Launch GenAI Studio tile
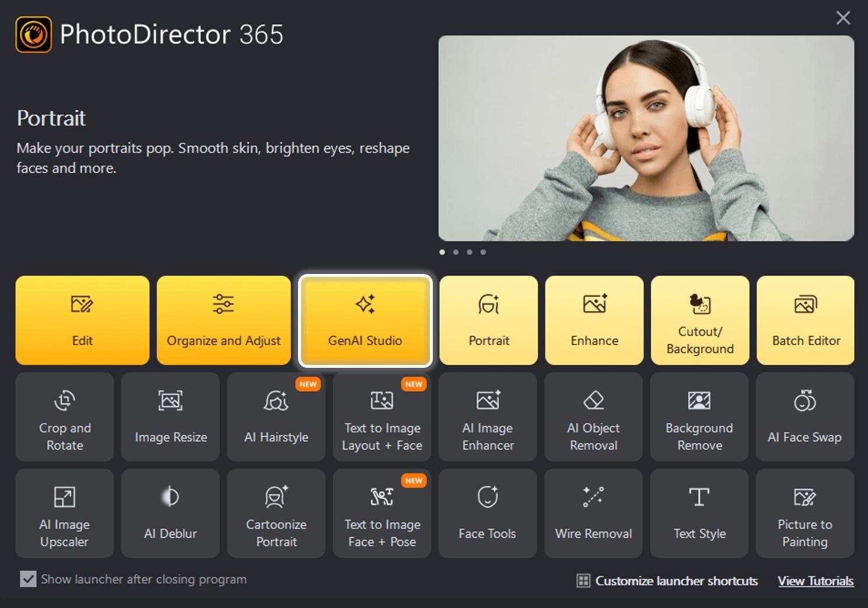 (365, 321)
